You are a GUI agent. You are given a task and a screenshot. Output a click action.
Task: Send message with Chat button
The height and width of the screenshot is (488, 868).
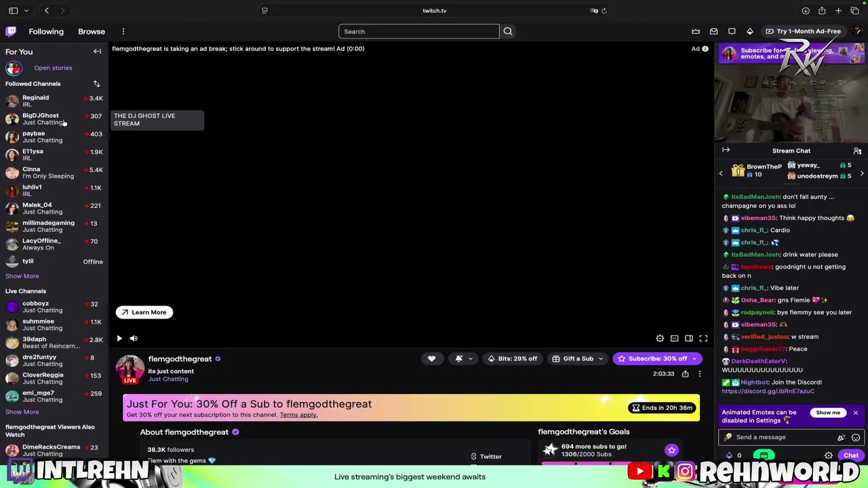(851, 455)
